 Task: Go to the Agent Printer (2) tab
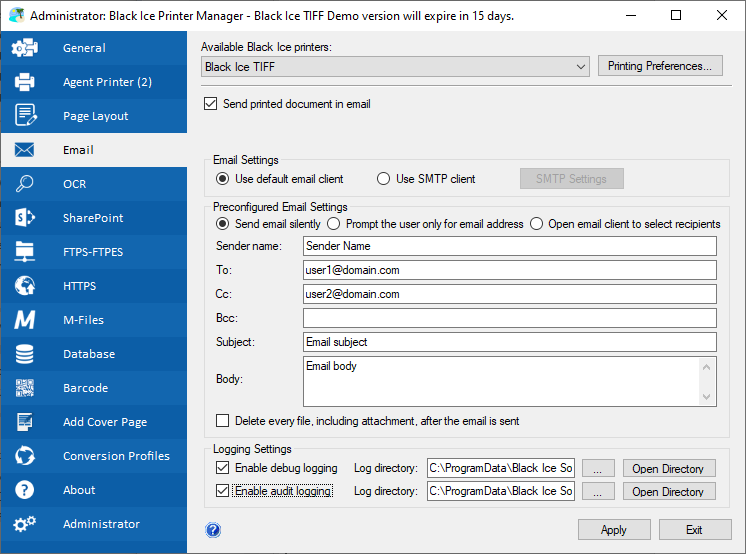[94, 82]
